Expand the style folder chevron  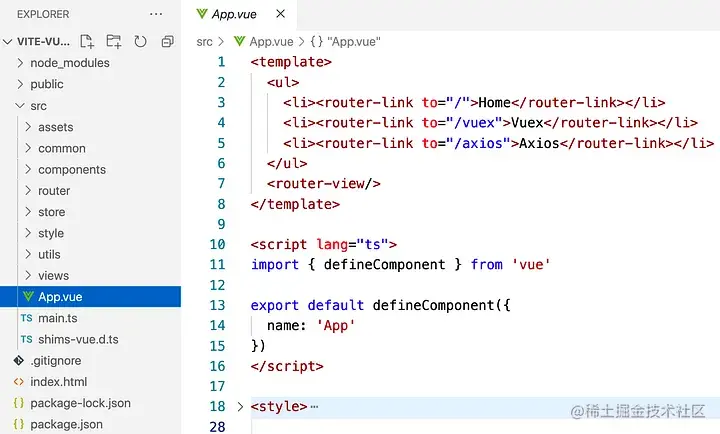[28, 233]
